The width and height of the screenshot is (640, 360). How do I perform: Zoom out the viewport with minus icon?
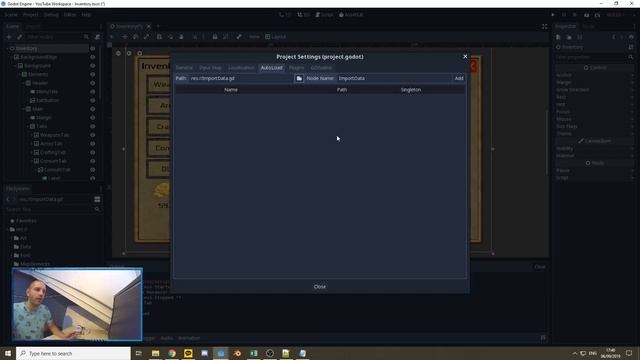coord(118,53)
